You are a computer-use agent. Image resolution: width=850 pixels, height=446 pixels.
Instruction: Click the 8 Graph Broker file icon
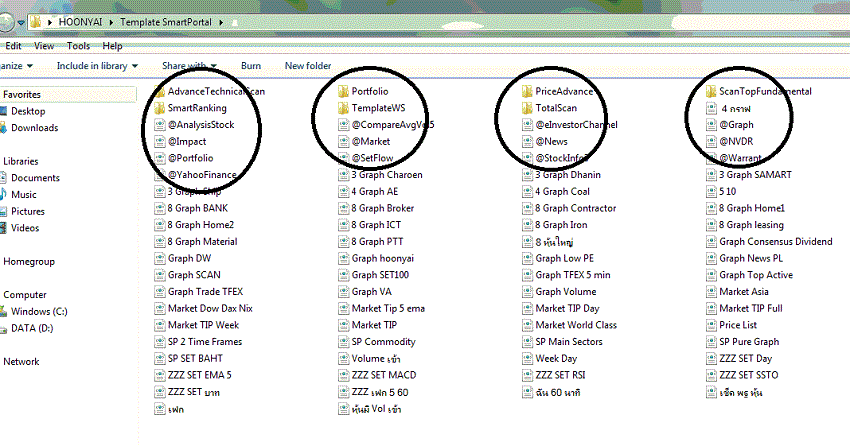coord(343,208)
